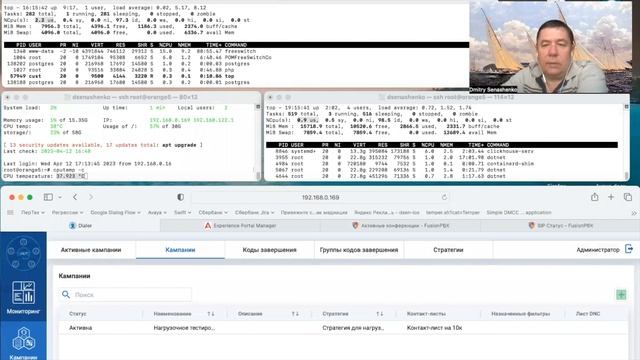The image size is (640, 360).
Task: Click the Яндекс Реклама bookmark
Action: coord(387,213)
